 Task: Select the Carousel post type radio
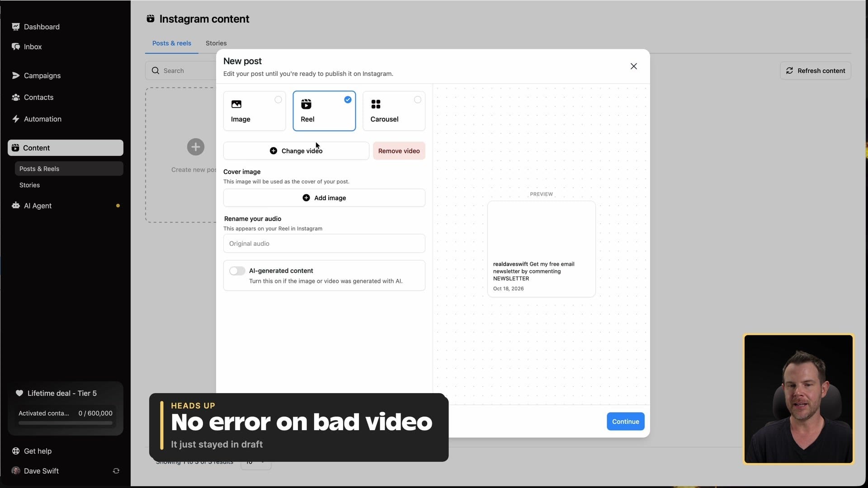tap(418, 100)
